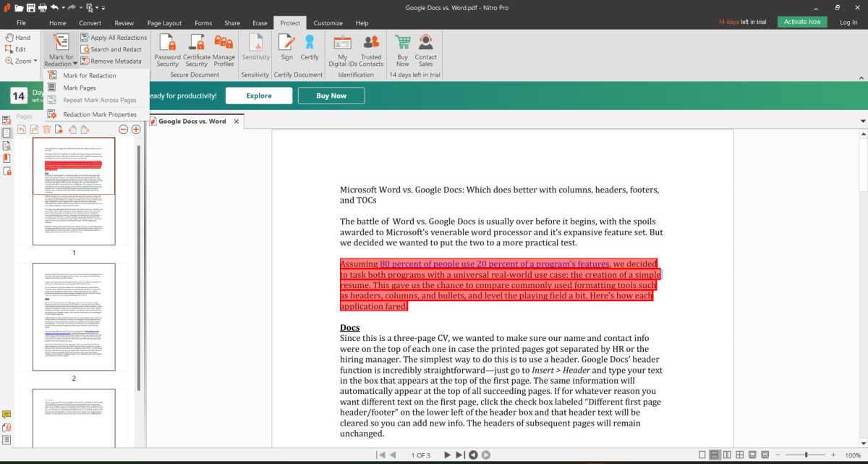
Task: Open Password Security settings
Action: click(167, 51)
